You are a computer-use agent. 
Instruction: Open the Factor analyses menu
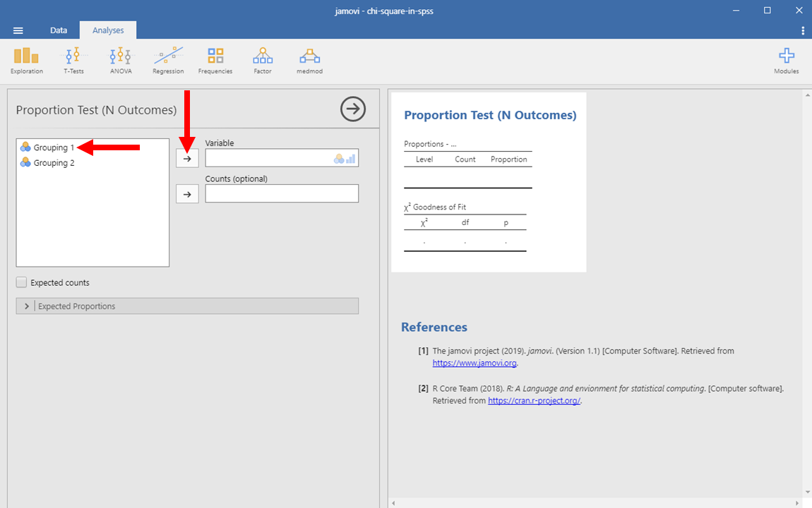click(x=263, y=61)
